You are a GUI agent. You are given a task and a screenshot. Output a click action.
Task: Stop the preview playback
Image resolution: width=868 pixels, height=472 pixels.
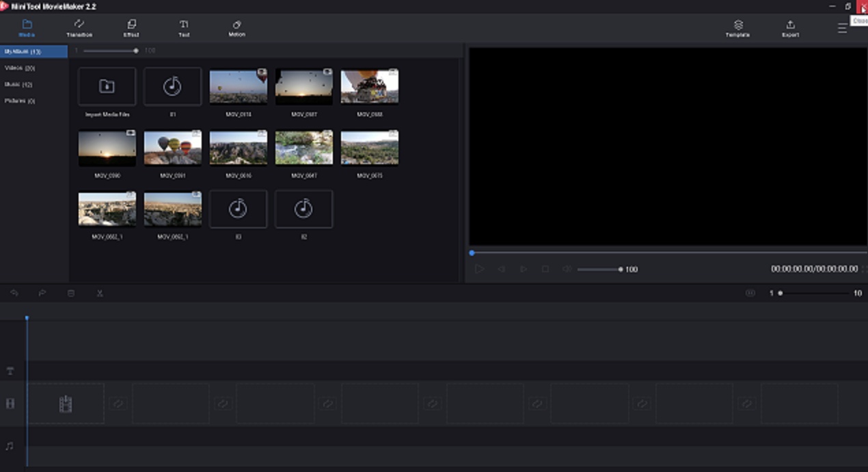point(545,270)
